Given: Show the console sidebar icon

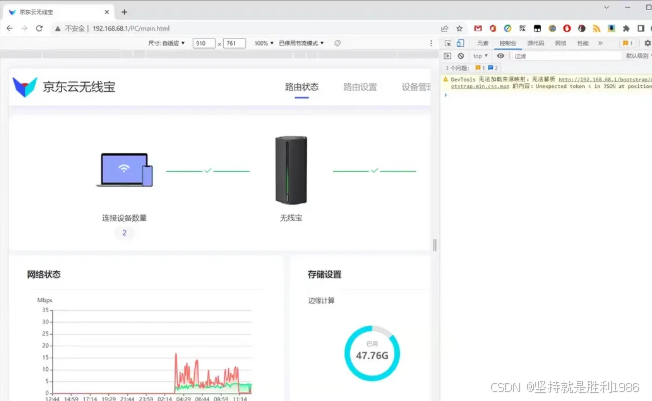Looking at the screenshot, I should point(447,56).
